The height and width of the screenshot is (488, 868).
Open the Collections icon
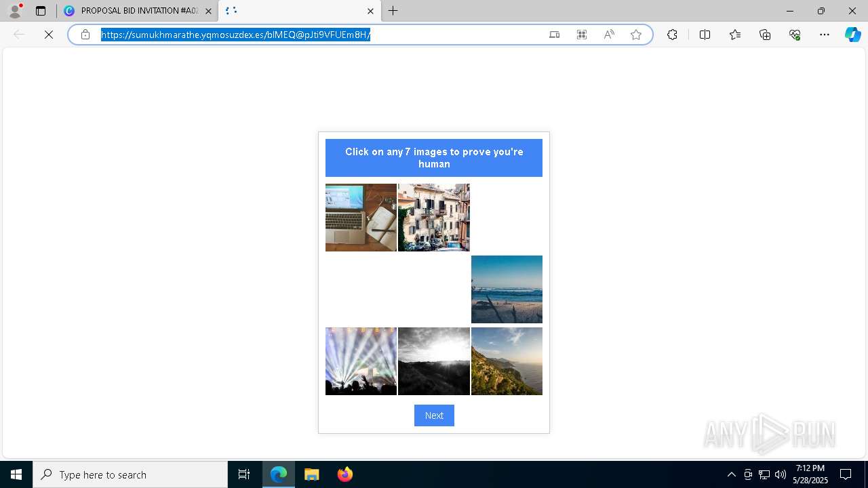[x=765, y=35]
